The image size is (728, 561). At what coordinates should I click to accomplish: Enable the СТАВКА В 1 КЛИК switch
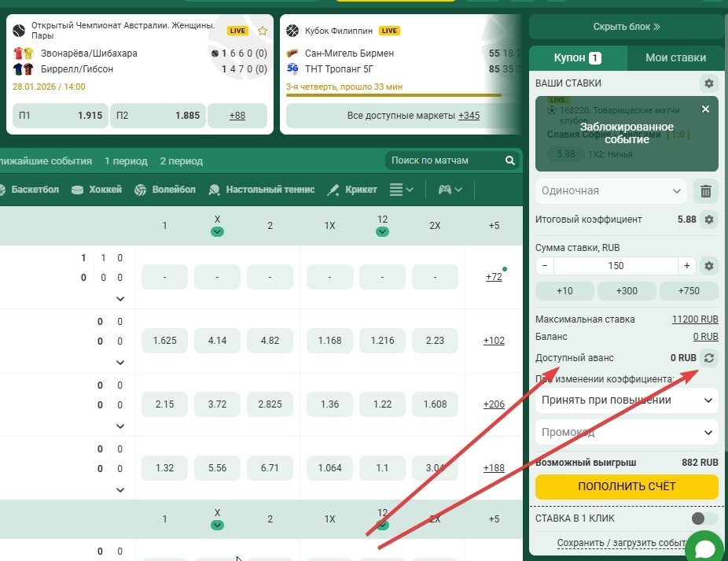tap(704, 519)
